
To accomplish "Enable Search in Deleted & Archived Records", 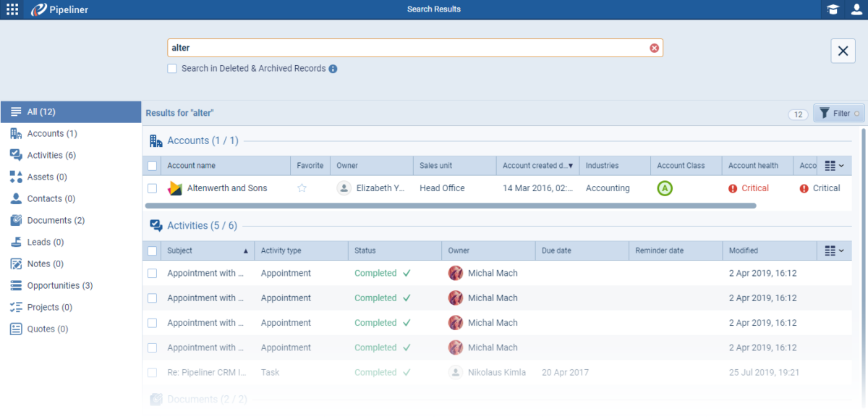I will 172,69.
